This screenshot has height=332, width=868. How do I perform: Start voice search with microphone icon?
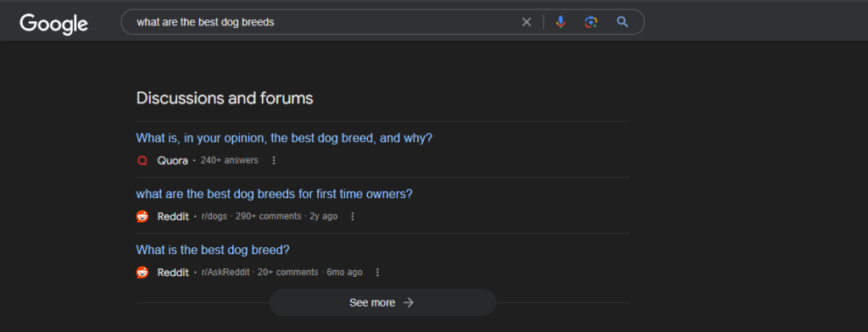click(x=560, y=22)
